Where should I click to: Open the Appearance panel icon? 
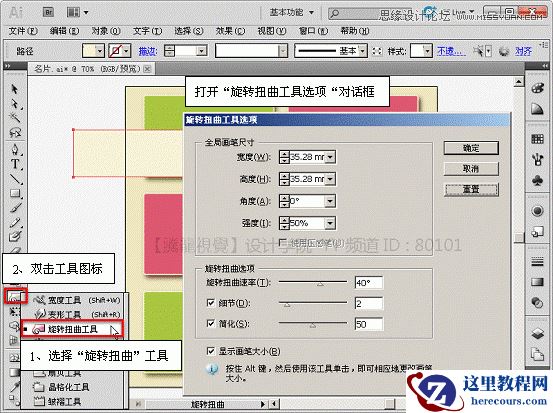tap(537, 211)
